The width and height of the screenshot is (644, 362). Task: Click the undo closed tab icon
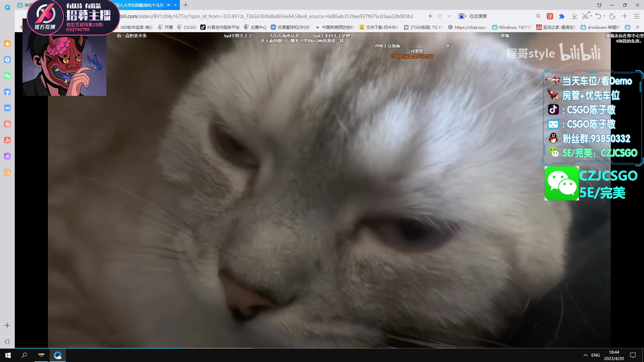(598, 16)
